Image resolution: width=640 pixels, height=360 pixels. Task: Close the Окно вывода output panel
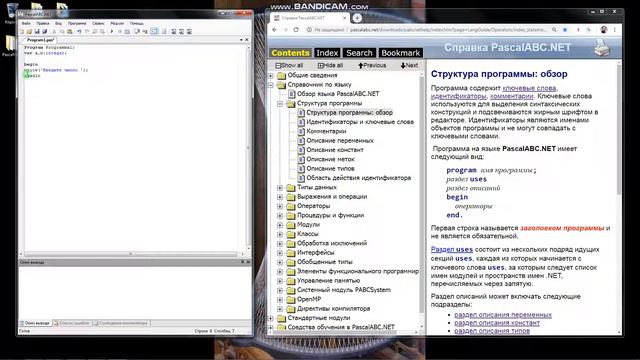248,262
